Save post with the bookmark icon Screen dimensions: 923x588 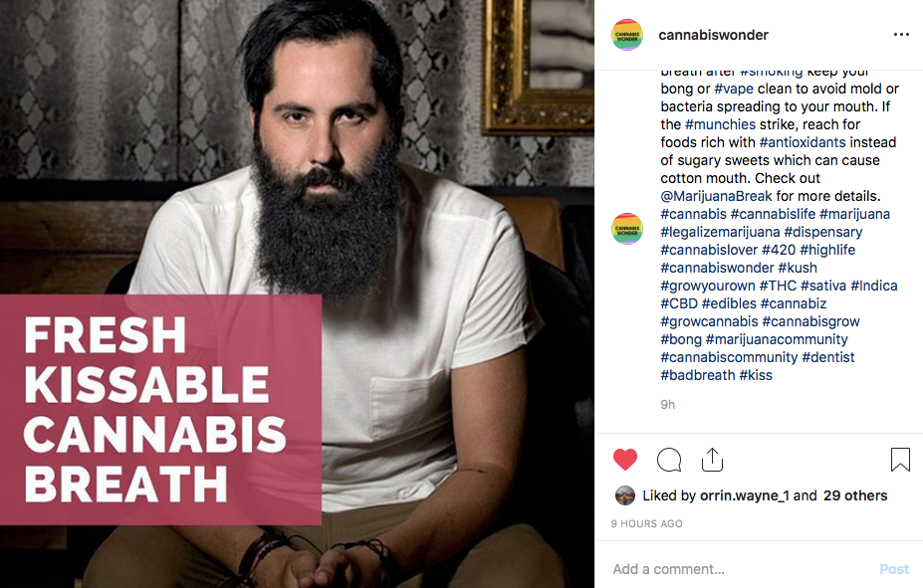(x=900, y=460)
